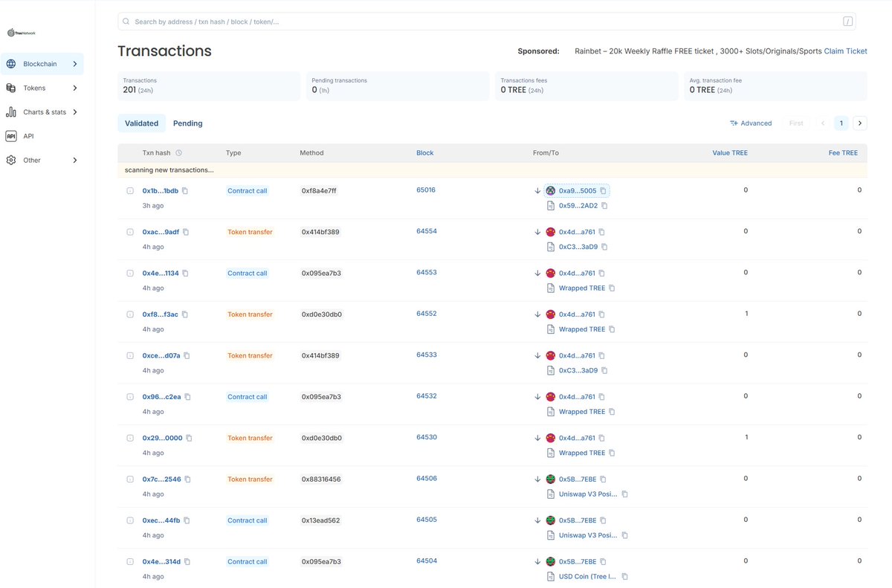This screenshot has height=588, width=892.
Task: Go to next page arrow
Action: click(860, 123)
